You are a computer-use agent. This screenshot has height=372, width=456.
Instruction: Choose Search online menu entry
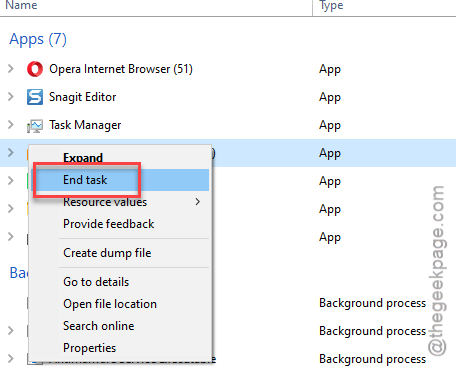pos(99,326)
